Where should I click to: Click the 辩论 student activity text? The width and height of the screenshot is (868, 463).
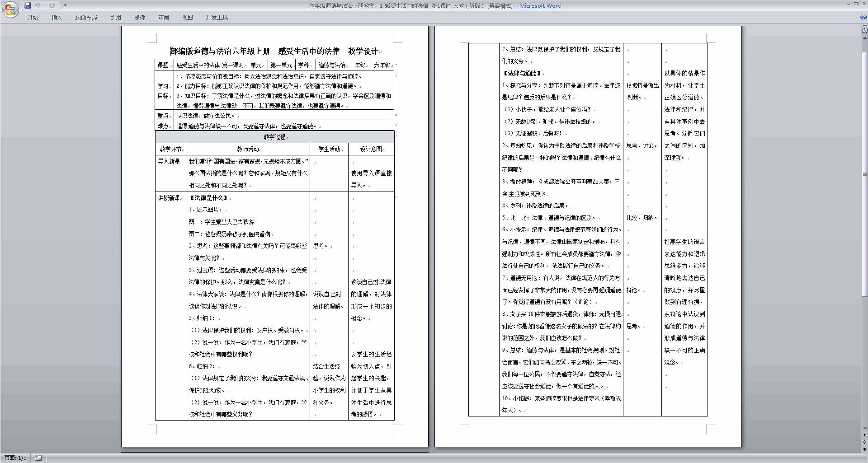[x=633, y=290]
